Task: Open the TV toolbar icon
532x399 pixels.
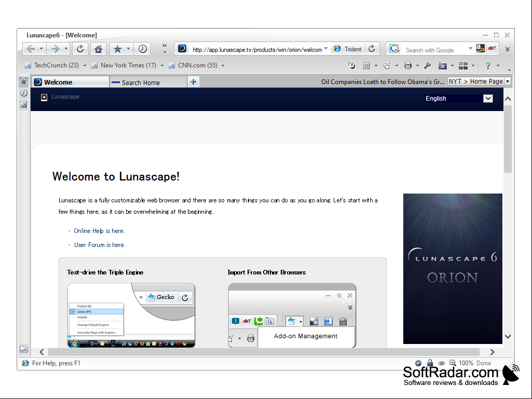Action: (351, 65)
